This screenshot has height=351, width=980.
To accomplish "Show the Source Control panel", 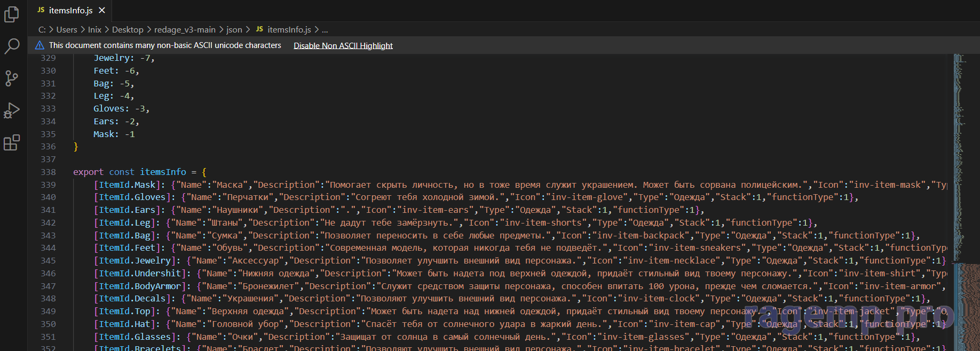I will pyautogui.click(x=12, y=78).
